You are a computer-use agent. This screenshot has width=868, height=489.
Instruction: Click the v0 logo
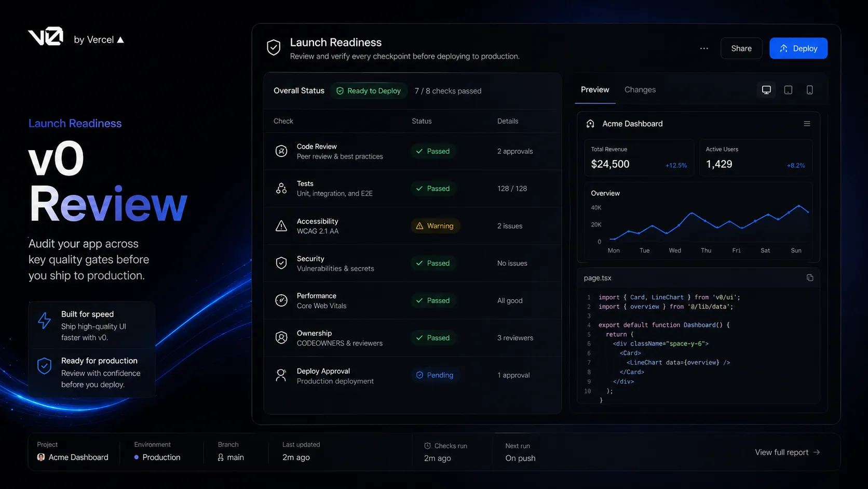coord(46,36)
